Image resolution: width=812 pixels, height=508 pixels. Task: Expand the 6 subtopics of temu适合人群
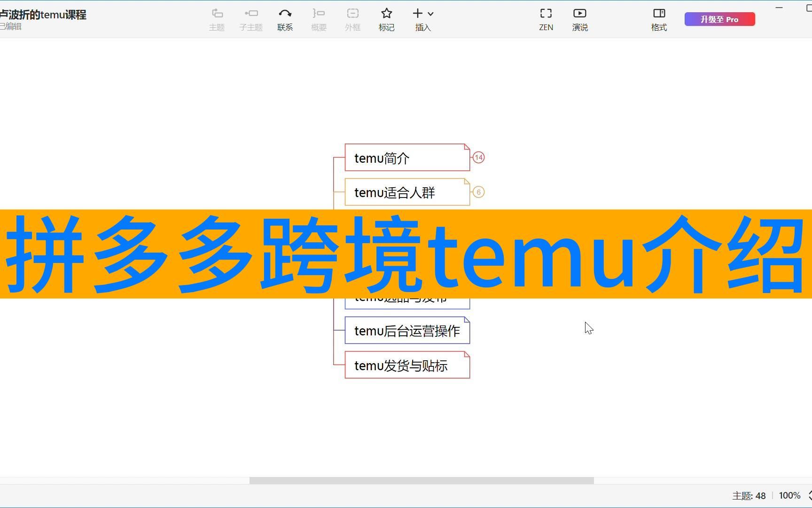[478, 192]
